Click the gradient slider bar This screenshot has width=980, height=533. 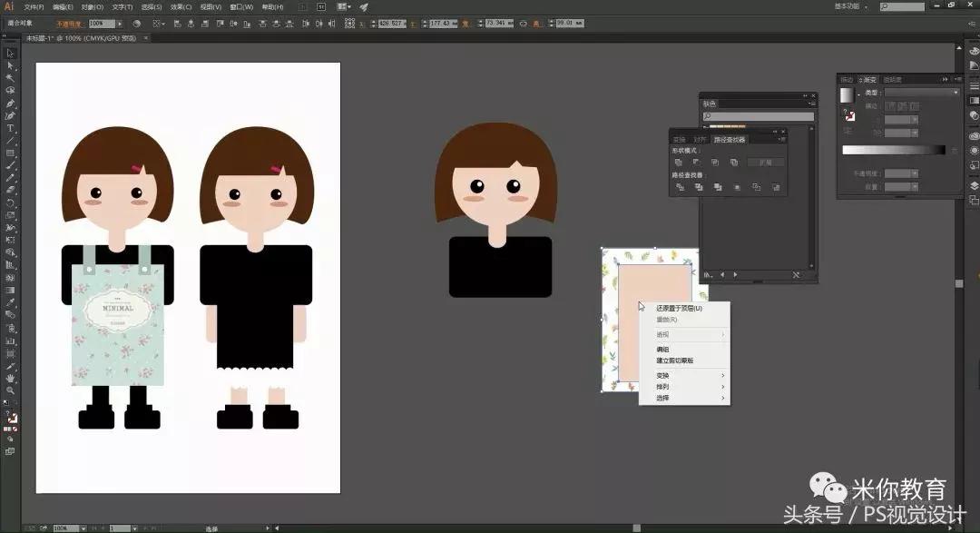(x=893, y=150)
